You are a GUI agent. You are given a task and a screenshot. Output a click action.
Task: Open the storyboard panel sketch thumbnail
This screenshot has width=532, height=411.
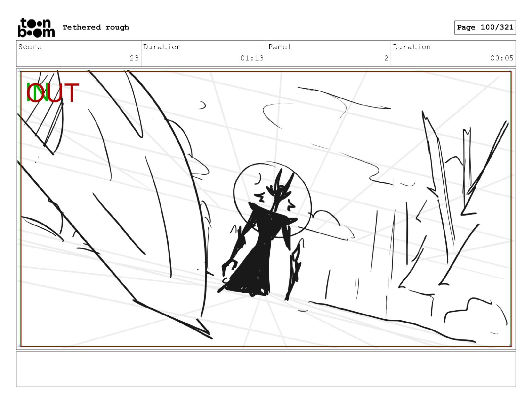click(266, 209)
